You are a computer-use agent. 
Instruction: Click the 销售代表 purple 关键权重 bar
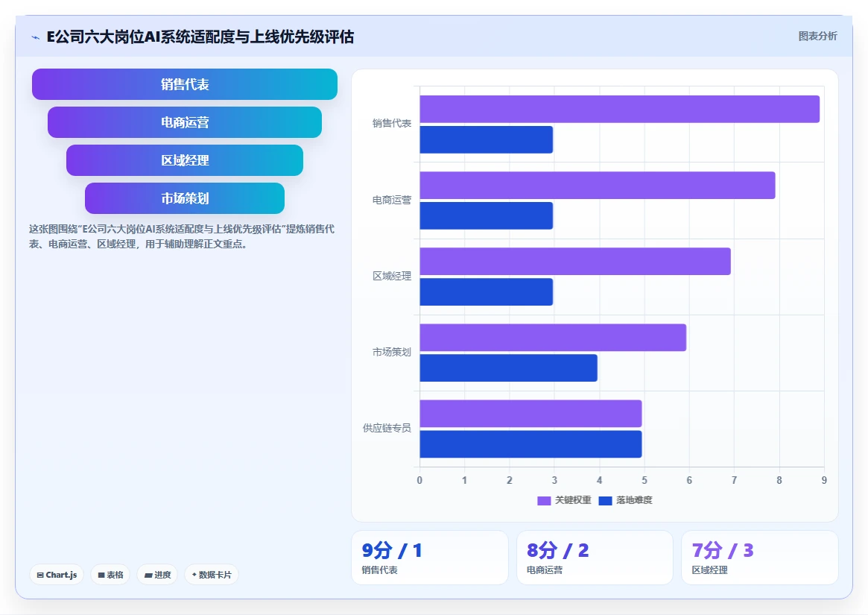coord(619,109)
